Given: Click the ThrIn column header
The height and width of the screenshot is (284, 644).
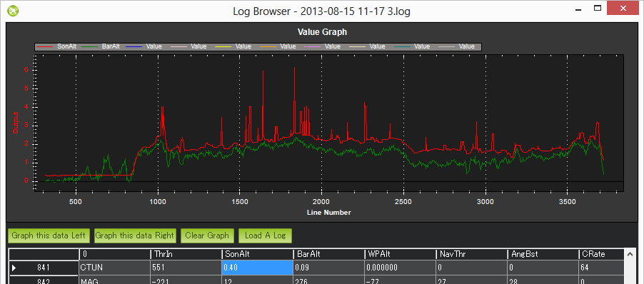Looking at the screenshot, I should (186, 255).
